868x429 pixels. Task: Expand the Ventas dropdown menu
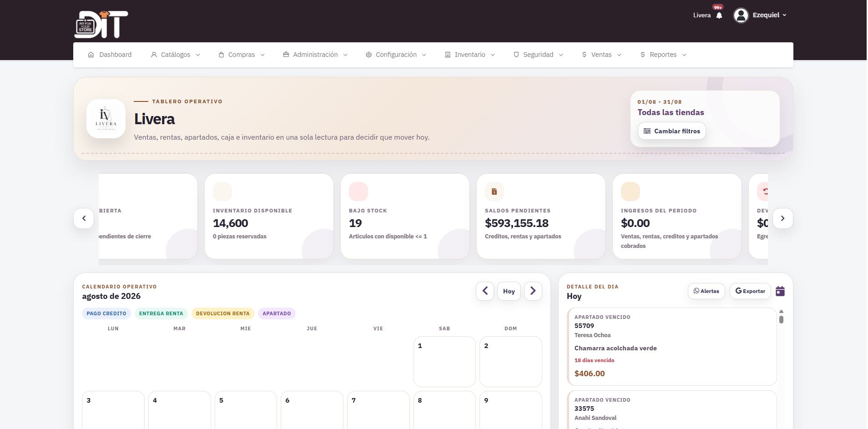pyautogui.click(x=601, y=55)
